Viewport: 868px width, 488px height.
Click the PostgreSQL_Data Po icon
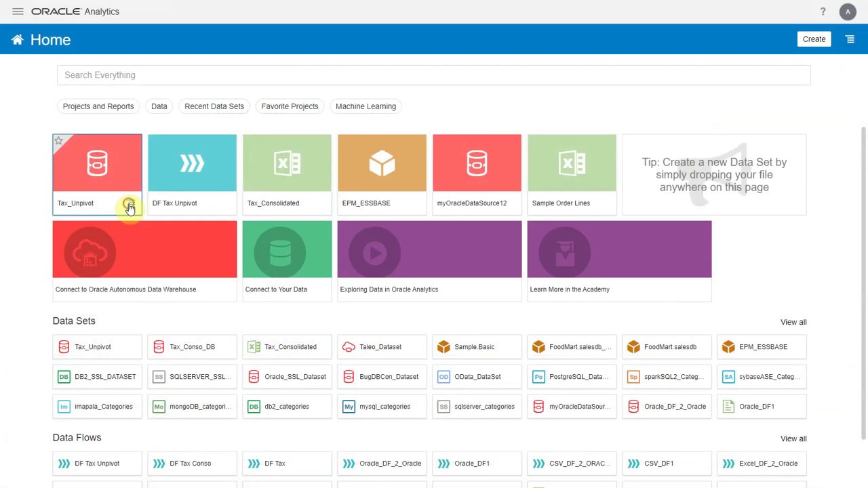tap(538, 377)
